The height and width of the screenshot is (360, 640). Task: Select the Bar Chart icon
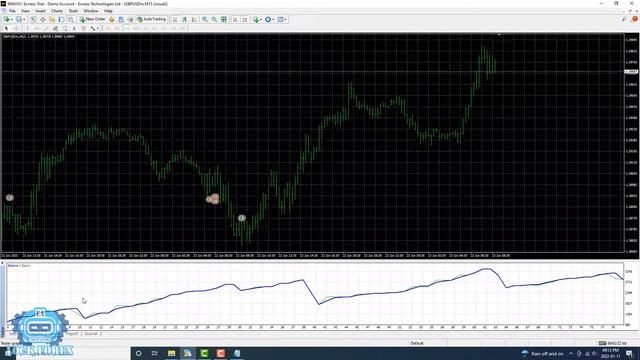175,19
